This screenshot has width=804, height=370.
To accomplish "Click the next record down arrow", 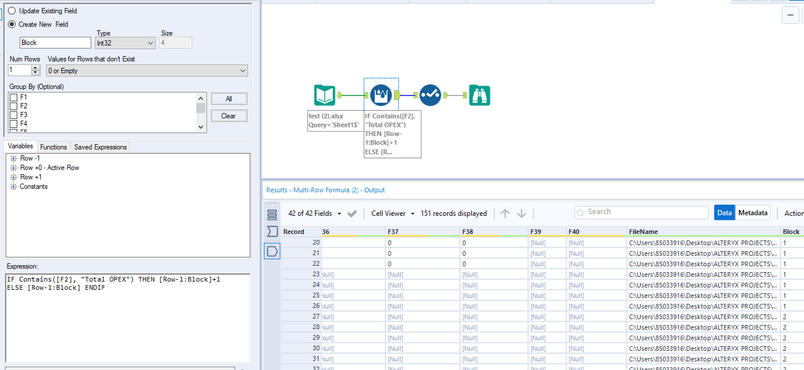I will (x=521, y=214).
